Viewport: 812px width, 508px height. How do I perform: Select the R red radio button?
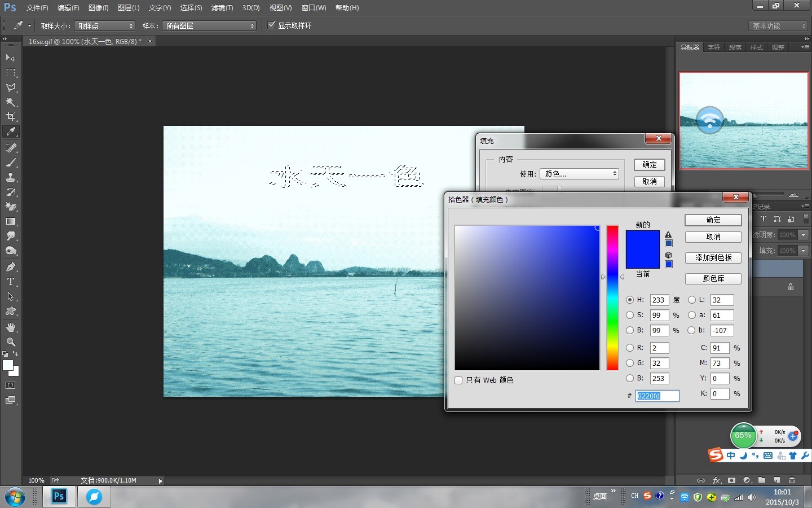point(630,348)
